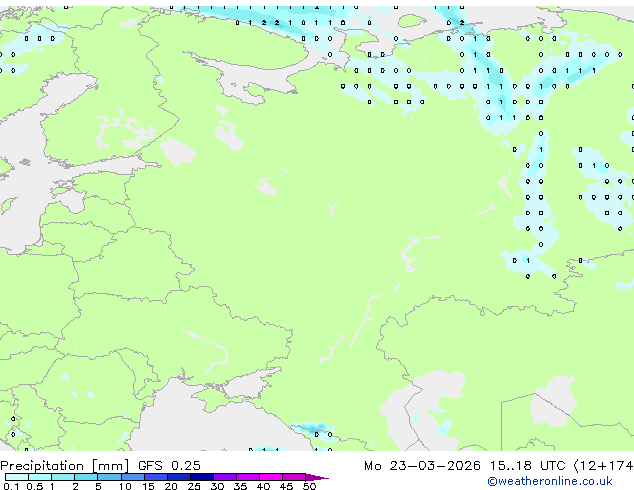The height and width of the screenshot is (490, 634).
Task: Select the 5–10 mm legend swatch
Action: (x=109, y=477)
